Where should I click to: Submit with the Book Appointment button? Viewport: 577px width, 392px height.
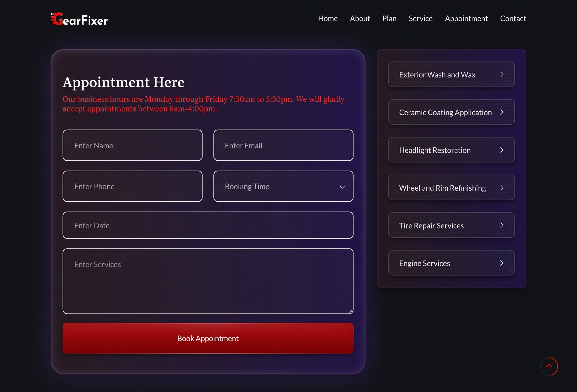click(x=208, y=338)
